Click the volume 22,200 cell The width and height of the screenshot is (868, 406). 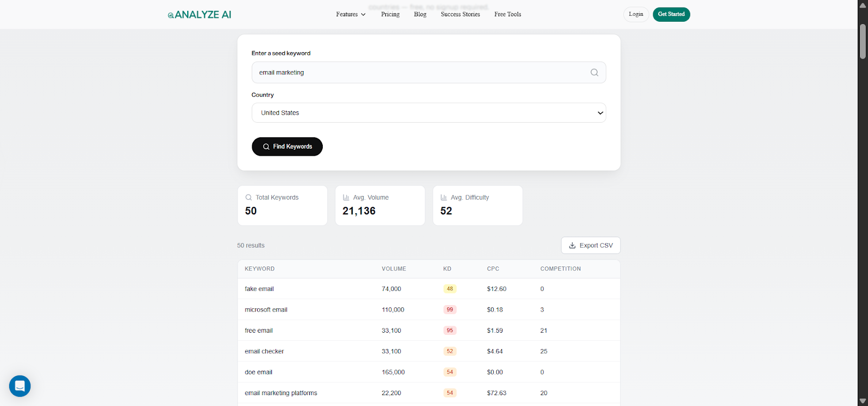[x=391, y=393]
